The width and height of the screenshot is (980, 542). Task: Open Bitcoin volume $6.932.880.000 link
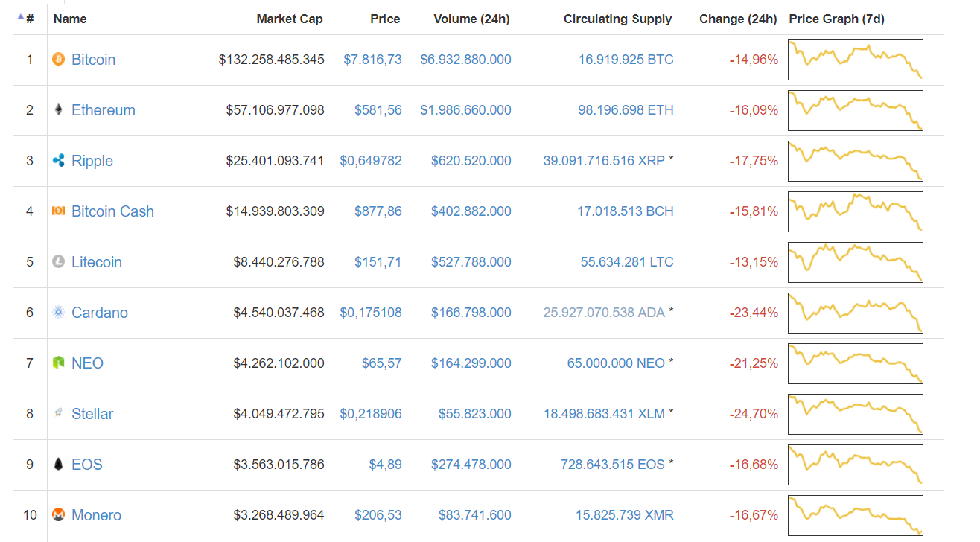pos(465,60)
